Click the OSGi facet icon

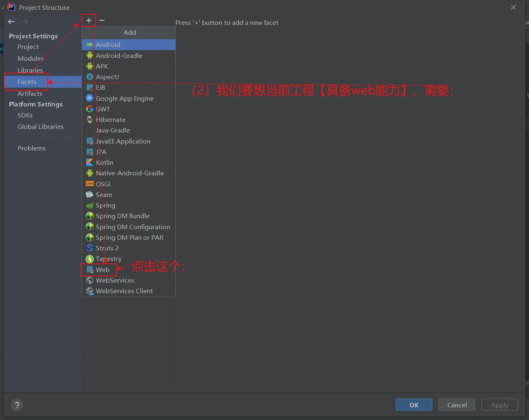tap(90, 184)
